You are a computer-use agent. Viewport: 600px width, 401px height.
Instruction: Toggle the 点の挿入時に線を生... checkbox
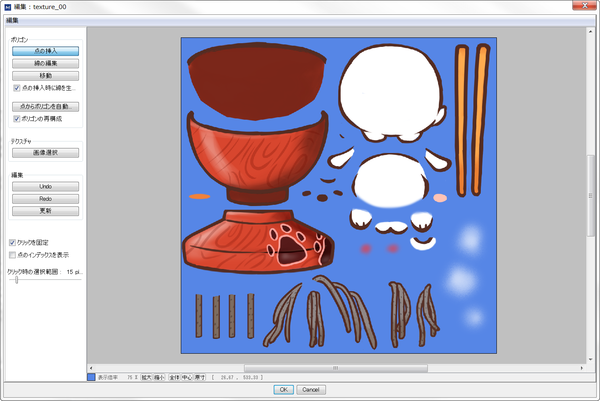(16, 88)
